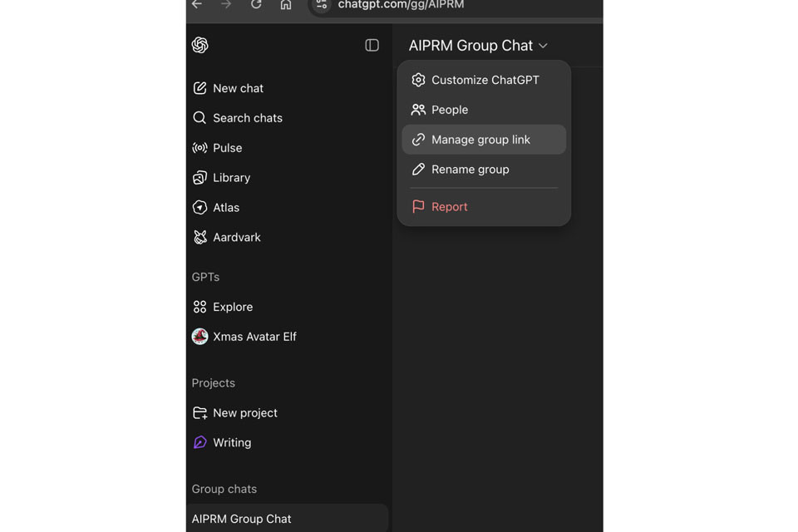
Task: Click the ChatGPT logo icon
Action: click(x=200, y=46)
